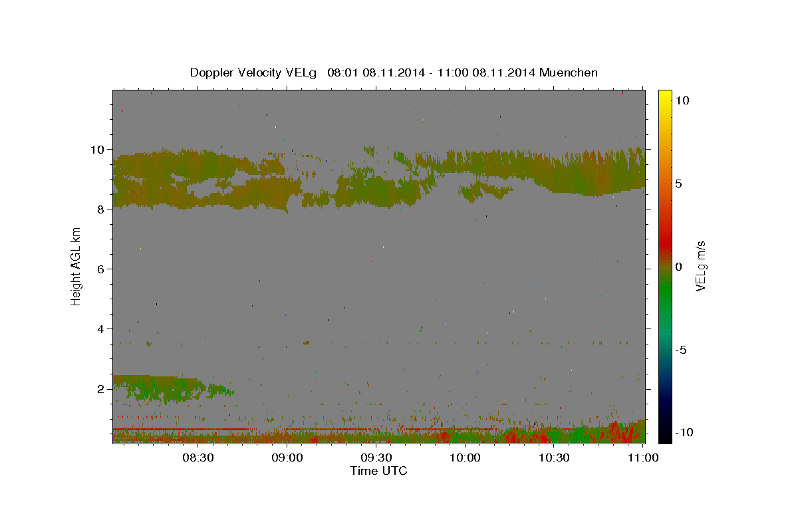
Task: Click the 11:00 time axis label
Action: coord(643,458)
